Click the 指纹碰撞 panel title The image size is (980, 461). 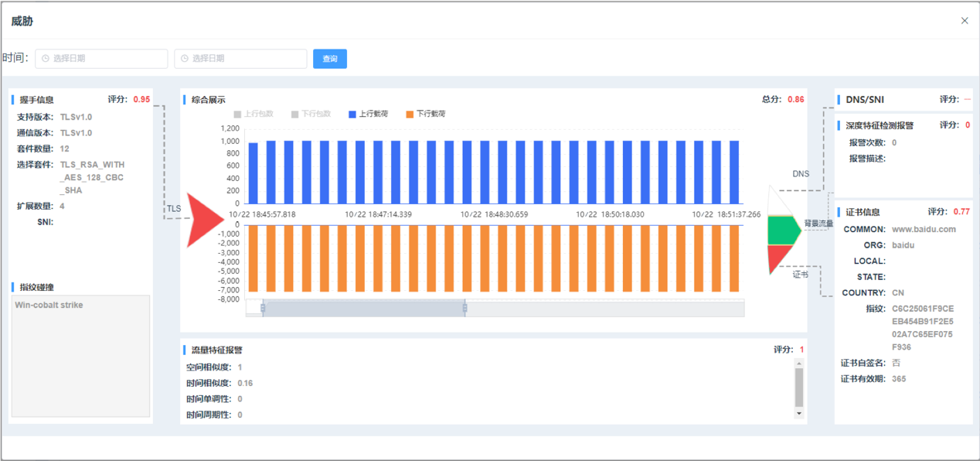(x=36, y=288)
